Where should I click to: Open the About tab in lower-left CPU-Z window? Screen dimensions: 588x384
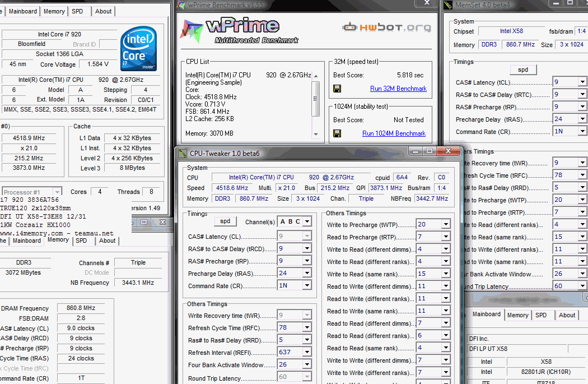coord(108,240)
